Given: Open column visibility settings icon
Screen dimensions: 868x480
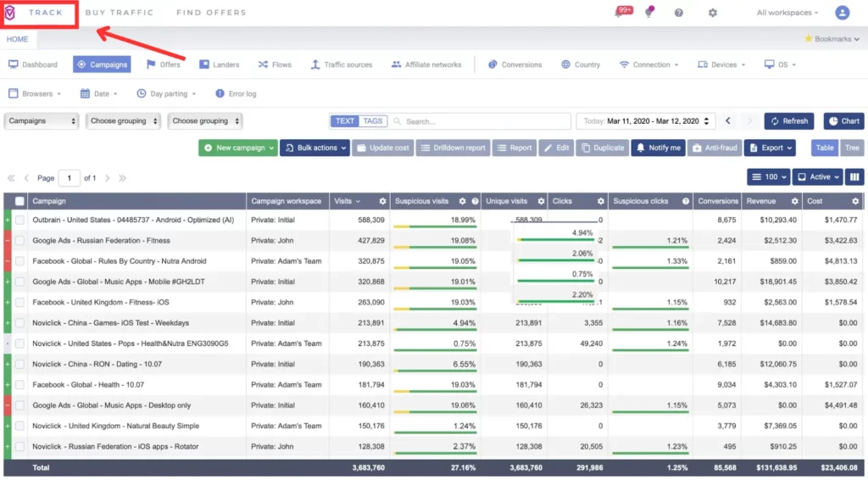Looking at the screenshot, I should [854, 177].
